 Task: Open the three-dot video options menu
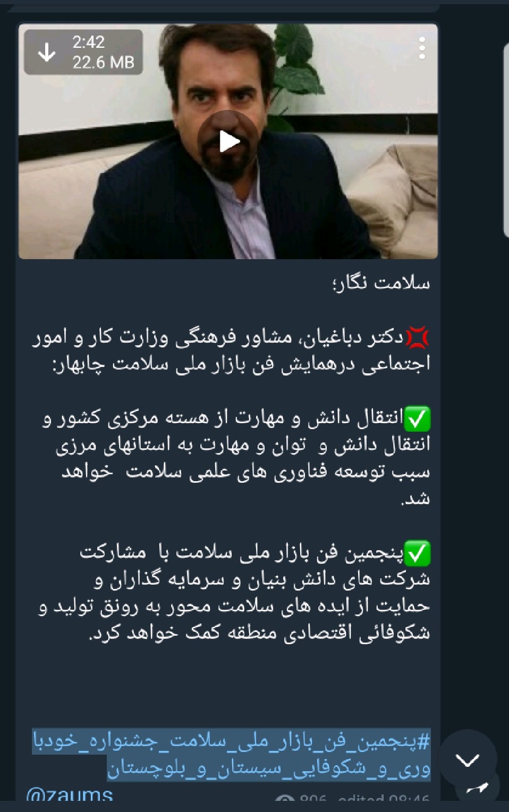(x=422, y=48)
